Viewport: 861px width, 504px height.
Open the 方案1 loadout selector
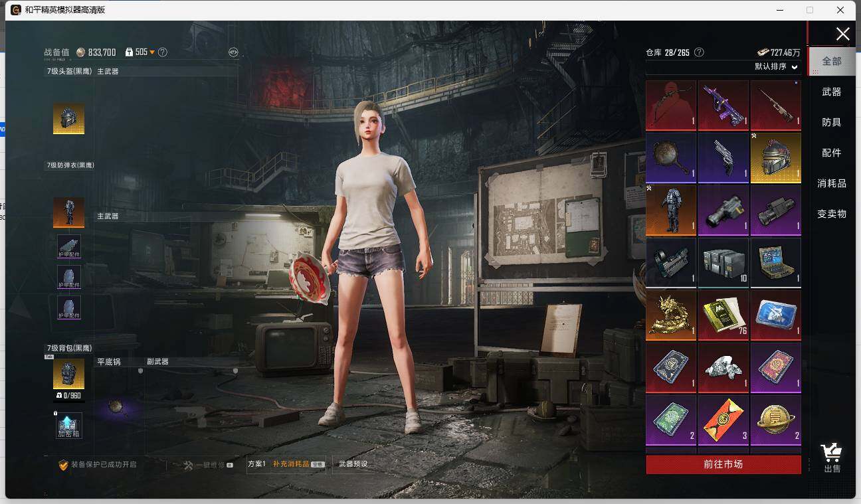tap(256, 464)
